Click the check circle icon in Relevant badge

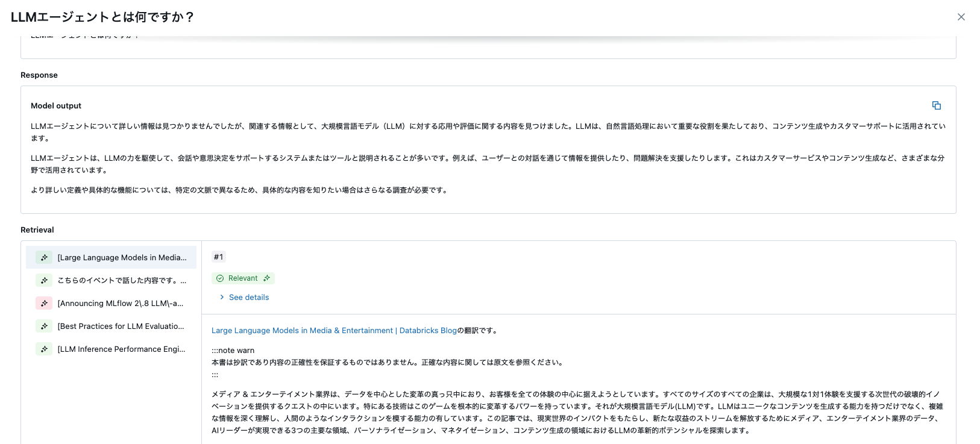tap(220, 278)
